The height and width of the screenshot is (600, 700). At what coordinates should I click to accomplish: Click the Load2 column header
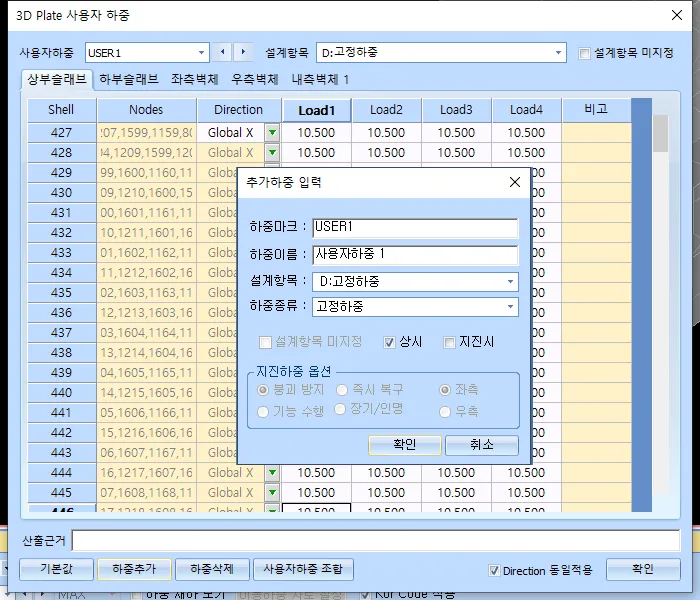tap(386, 110)
